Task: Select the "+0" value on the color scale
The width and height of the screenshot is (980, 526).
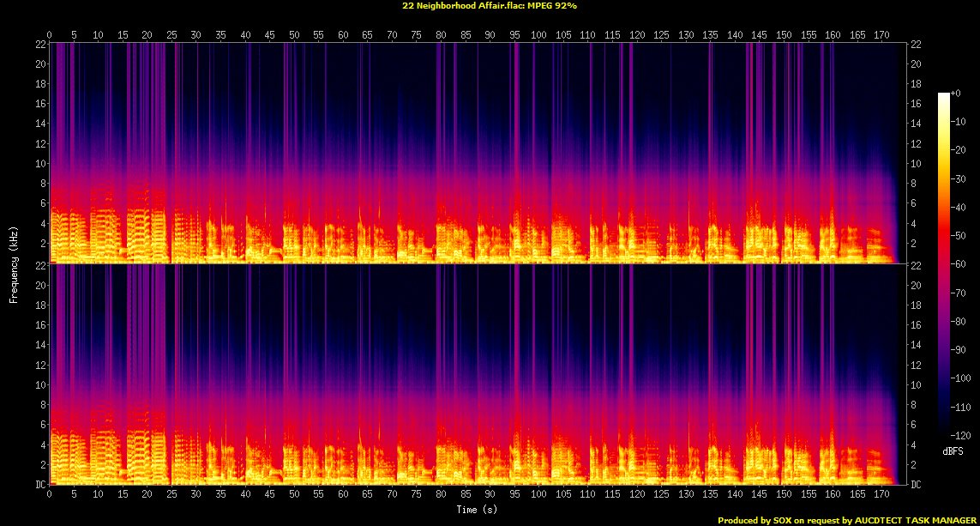Action: (957, 94)
